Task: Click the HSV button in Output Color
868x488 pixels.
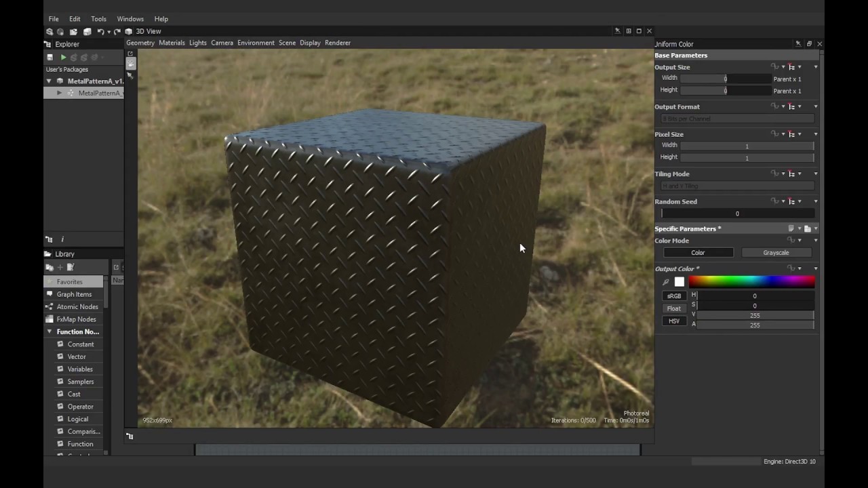Action: tap(673, 321)
